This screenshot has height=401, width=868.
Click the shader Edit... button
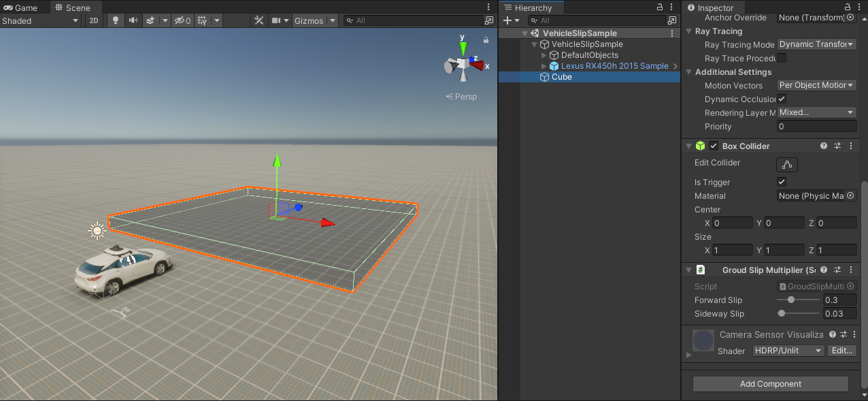(842, 351)
